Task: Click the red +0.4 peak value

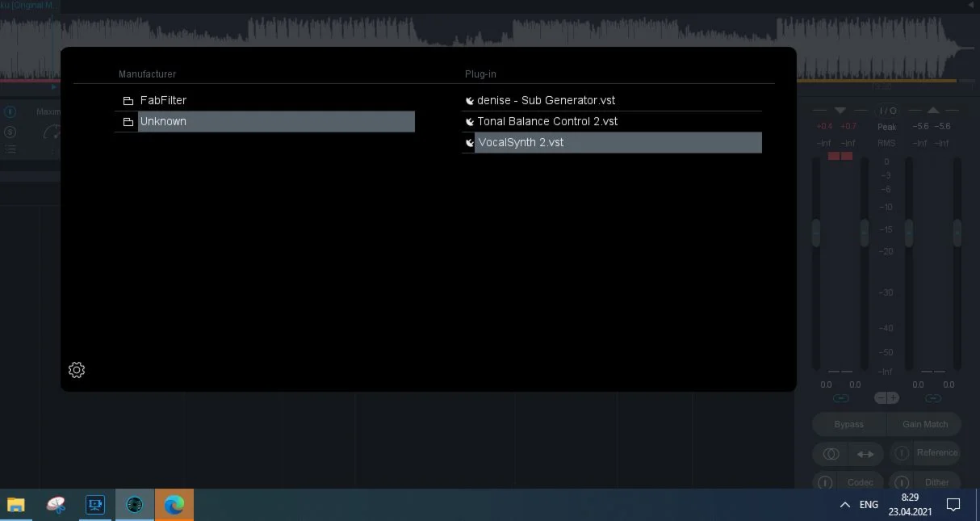Action: click(x=824, y=127)
